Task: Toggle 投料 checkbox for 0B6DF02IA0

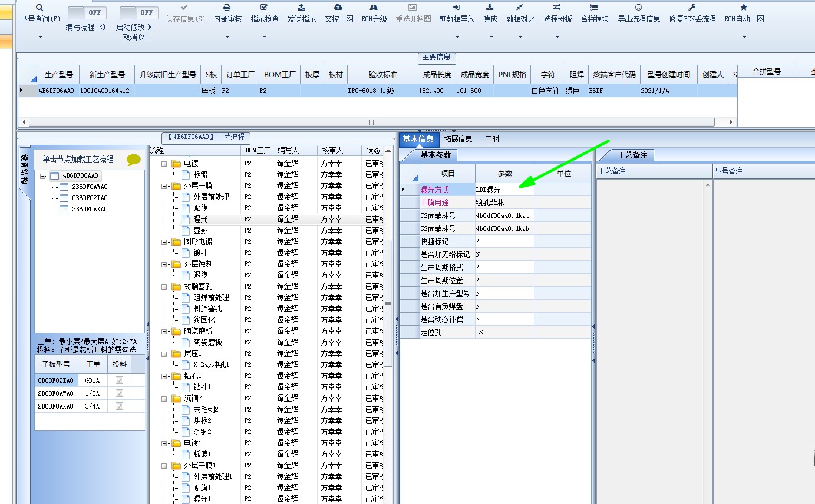Action: pyautogui.click(x=119, y=380)
